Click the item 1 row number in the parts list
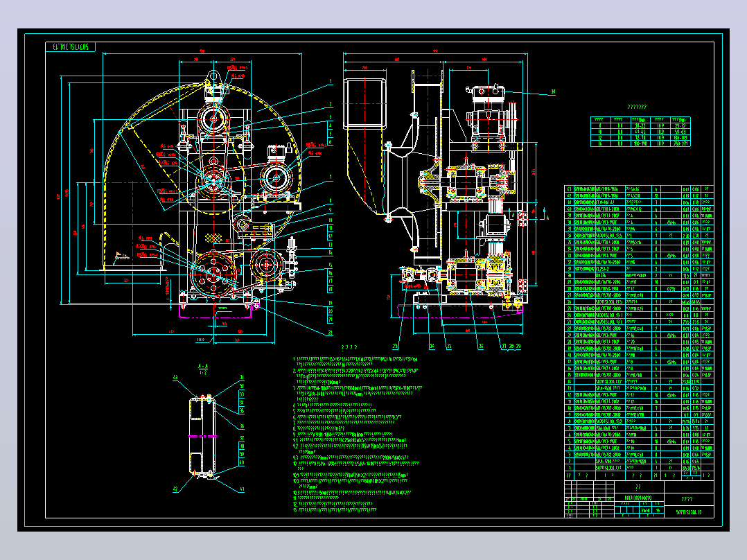This screenshot has height=560, width=747. [569, 468]
